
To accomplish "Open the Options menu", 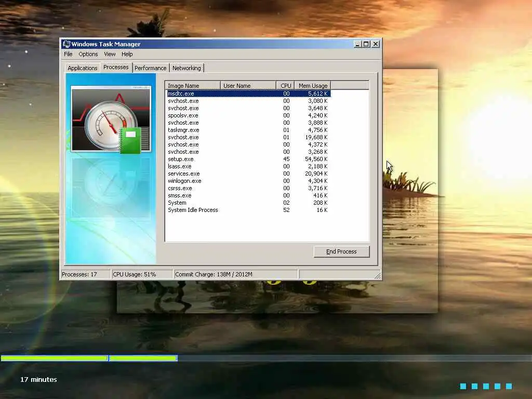I will 88,54.
